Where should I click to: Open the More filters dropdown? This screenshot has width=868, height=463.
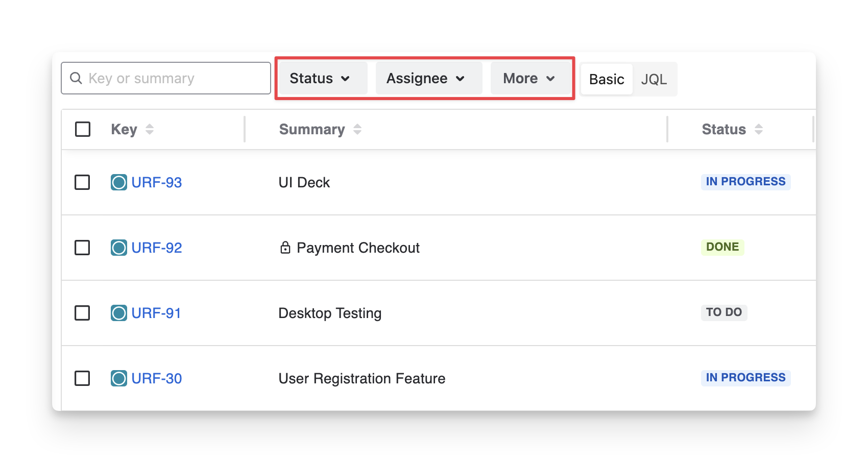529,78
